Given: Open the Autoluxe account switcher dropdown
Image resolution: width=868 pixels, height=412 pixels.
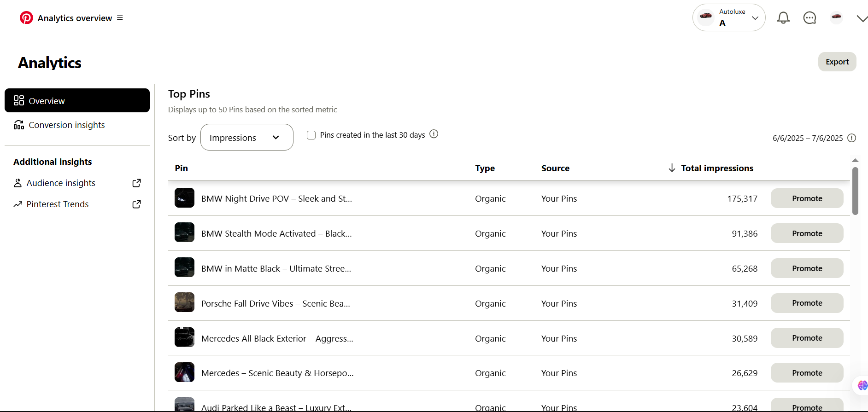Looking at the screenshot, I should [729, 17].
